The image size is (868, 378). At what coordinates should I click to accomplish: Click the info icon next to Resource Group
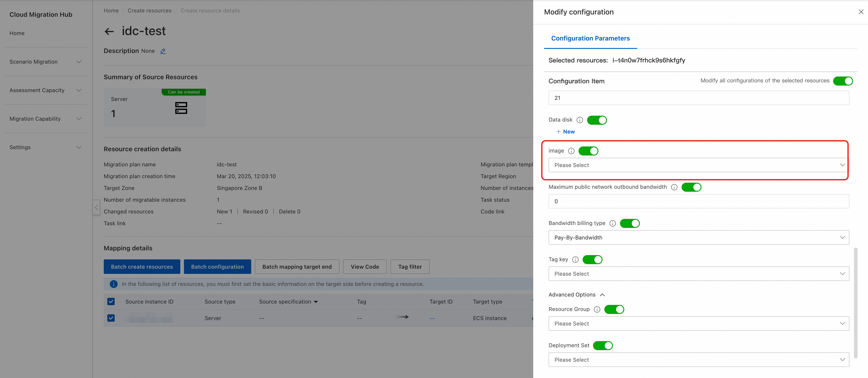point(597,309)
